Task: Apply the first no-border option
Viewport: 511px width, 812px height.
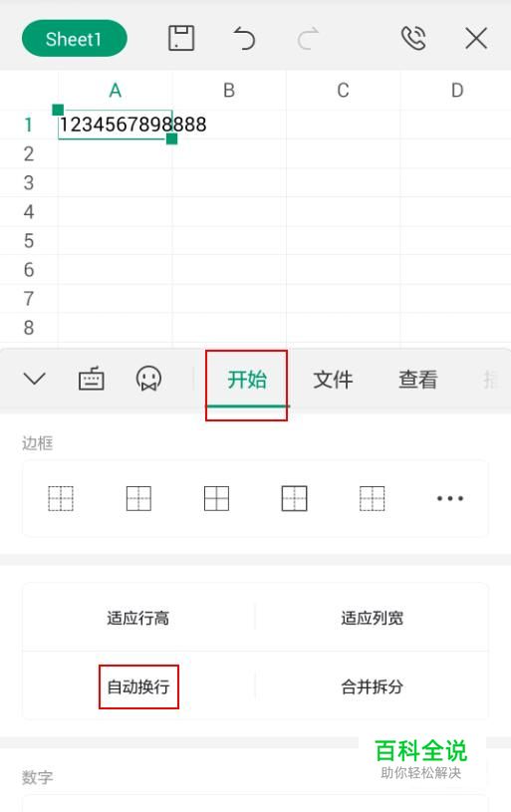Action: [61, 499]
